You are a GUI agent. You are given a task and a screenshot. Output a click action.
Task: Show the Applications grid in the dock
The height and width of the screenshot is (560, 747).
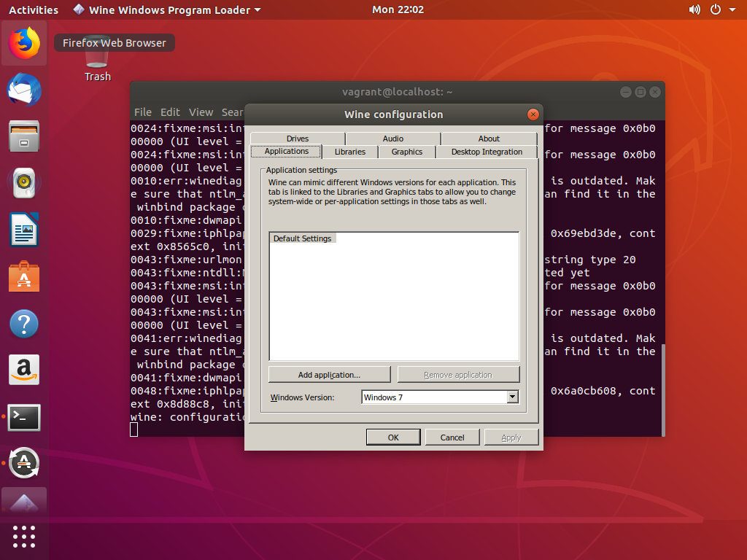(24, 537)
